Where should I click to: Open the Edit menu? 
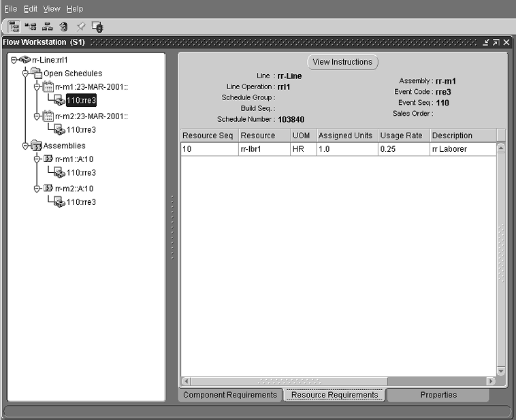31,9
